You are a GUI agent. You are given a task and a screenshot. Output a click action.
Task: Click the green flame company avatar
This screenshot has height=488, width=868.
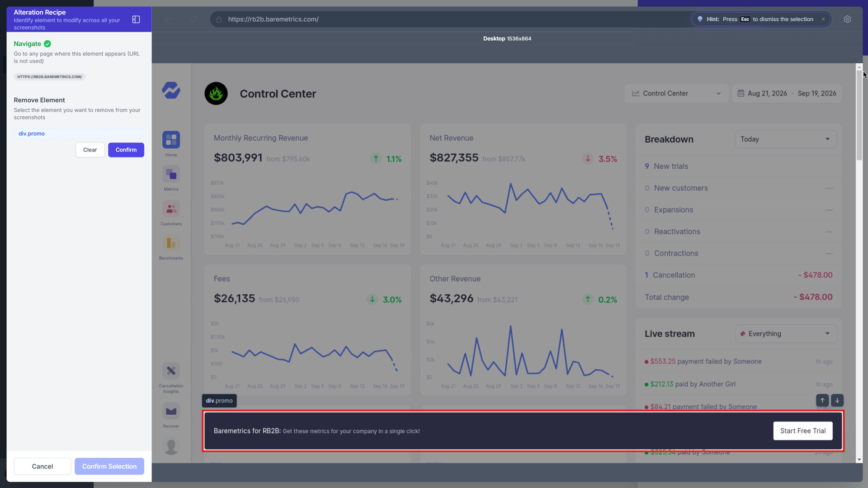216,94
